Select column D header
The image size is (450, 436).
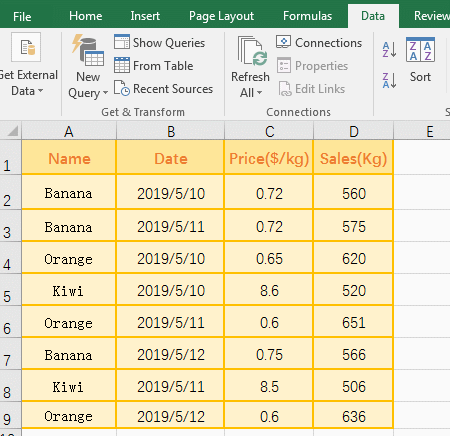pos(354,131)
